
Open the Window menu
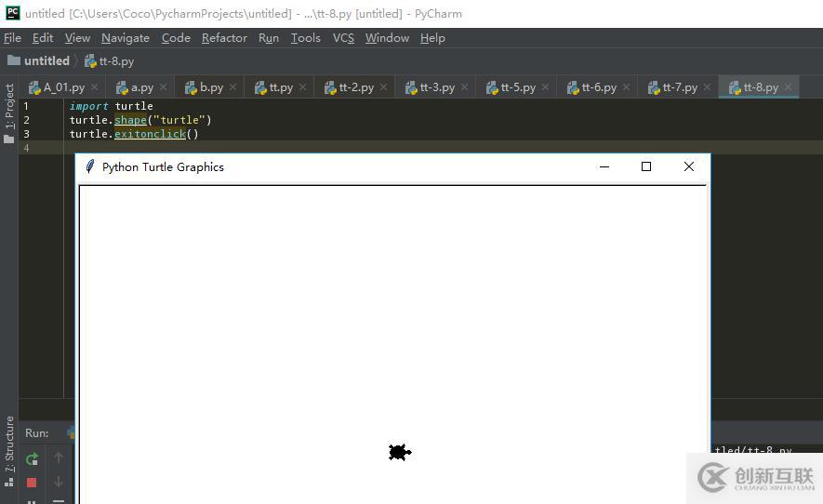pyautogui.click(x=388, y=38)
